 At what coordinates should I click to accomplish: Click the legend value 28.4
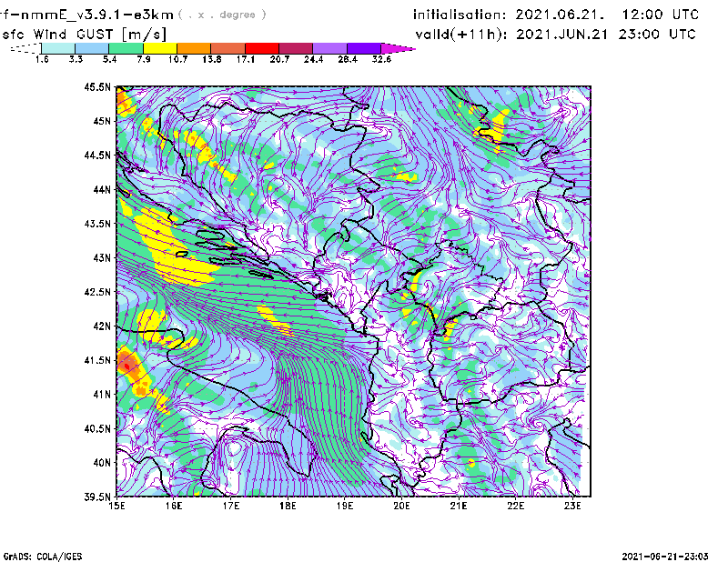point(348,59)
